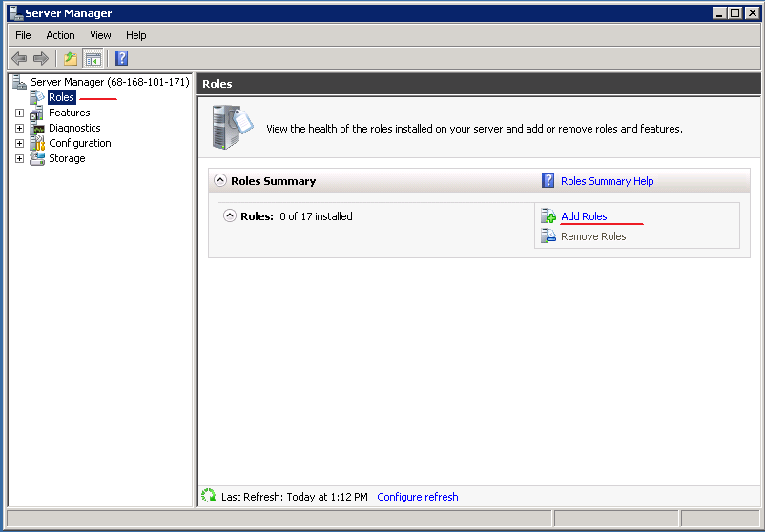Select the Roles tree item
765x532 pixels.
[61, 97]
